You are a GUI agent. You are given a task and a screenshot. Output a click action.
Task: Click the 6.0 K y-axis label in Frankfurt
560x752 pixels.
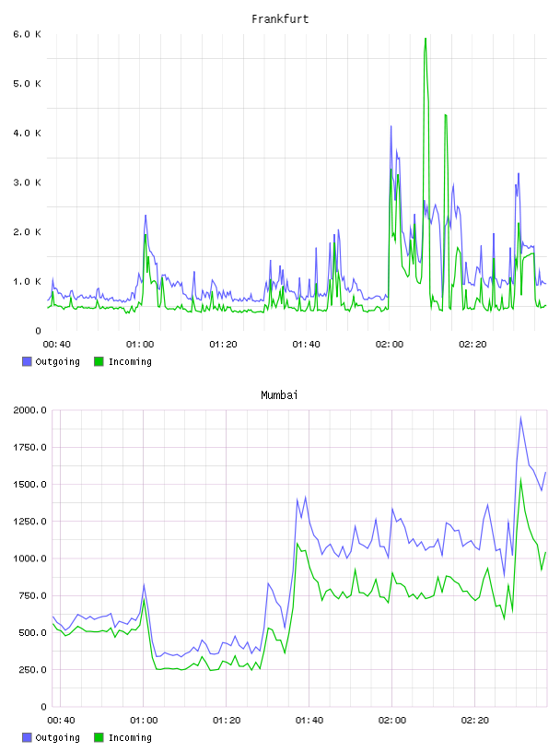[28, 34]
